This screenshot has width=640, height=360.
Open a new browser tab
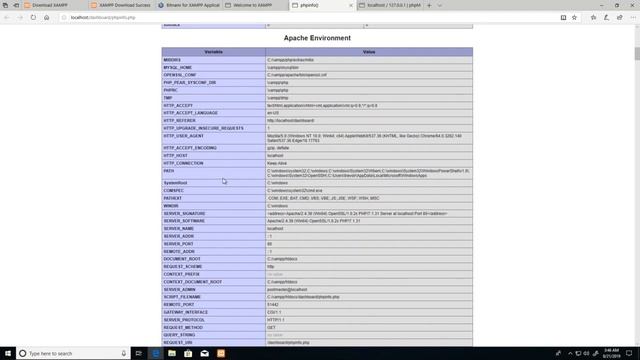pyautogui.click(x=429, y=5)
